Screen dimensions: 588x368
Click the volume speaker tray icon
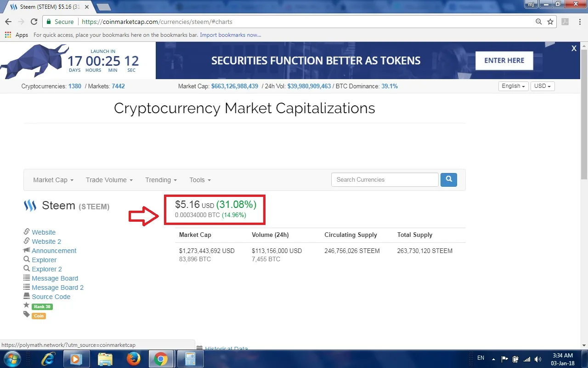(538, 359)
